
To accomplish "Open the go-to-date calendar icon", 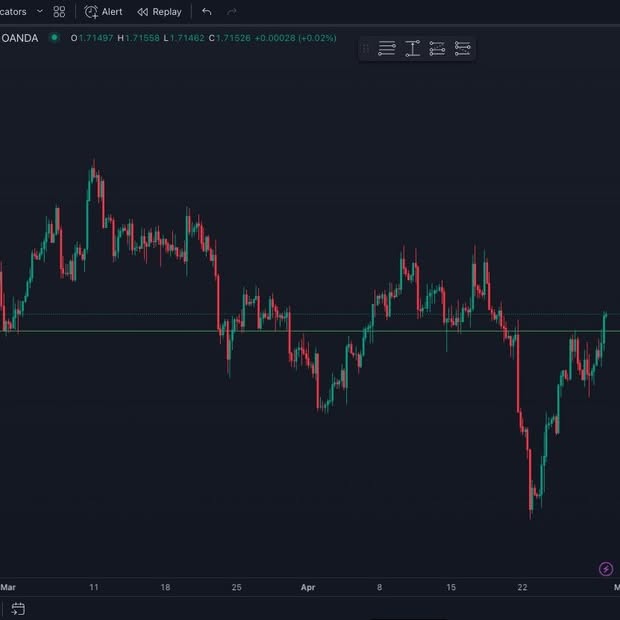I will pyautogui.click(x=18, y=608).
